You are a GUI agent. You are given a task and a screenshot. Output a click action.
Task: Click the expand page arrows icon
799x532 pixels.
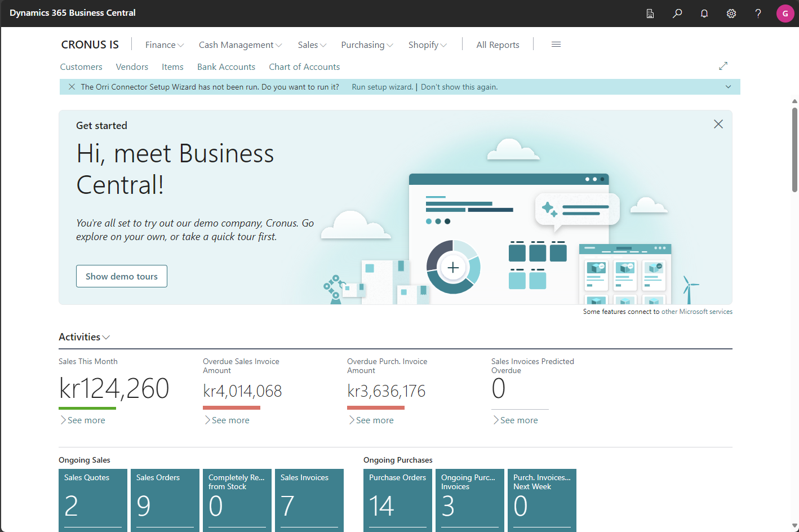click(x=723, y=66)
